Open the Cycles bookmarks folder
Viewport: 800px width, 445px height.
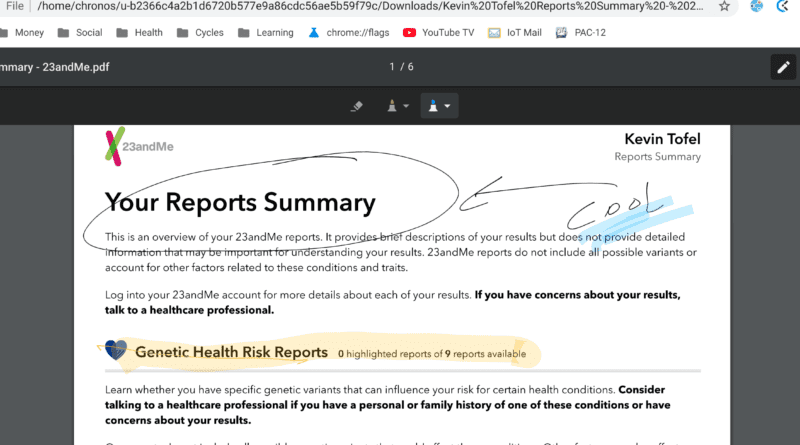200,33
